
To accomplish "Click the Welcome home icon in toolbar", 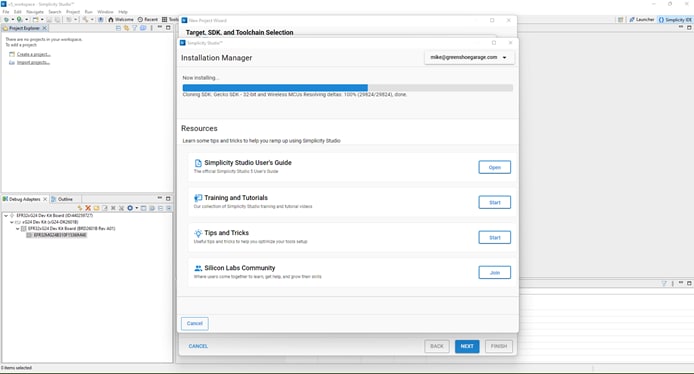I will [111, 19].
